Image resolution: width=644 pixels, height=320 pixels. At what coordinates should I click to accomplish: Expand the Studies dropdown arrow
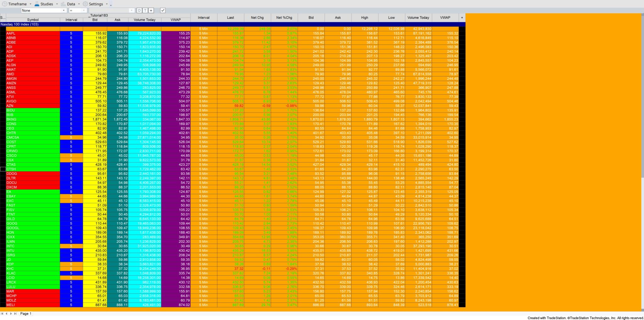pos(57,4)
